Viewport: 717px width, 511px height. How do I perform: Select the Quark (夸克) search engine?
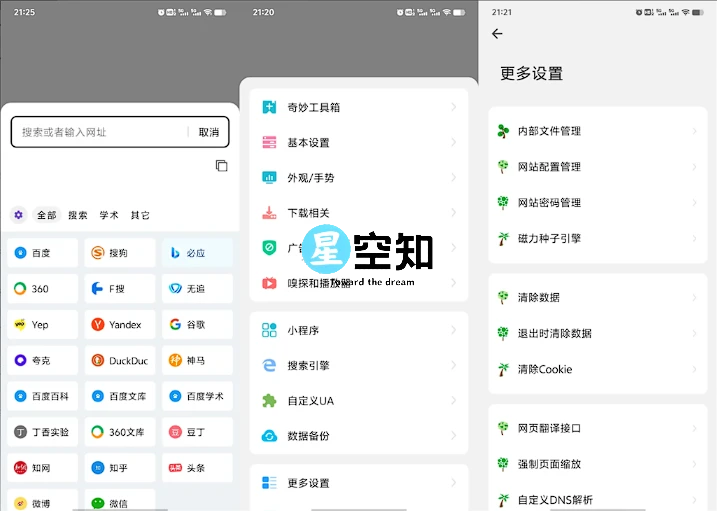(x=43, y=360)
